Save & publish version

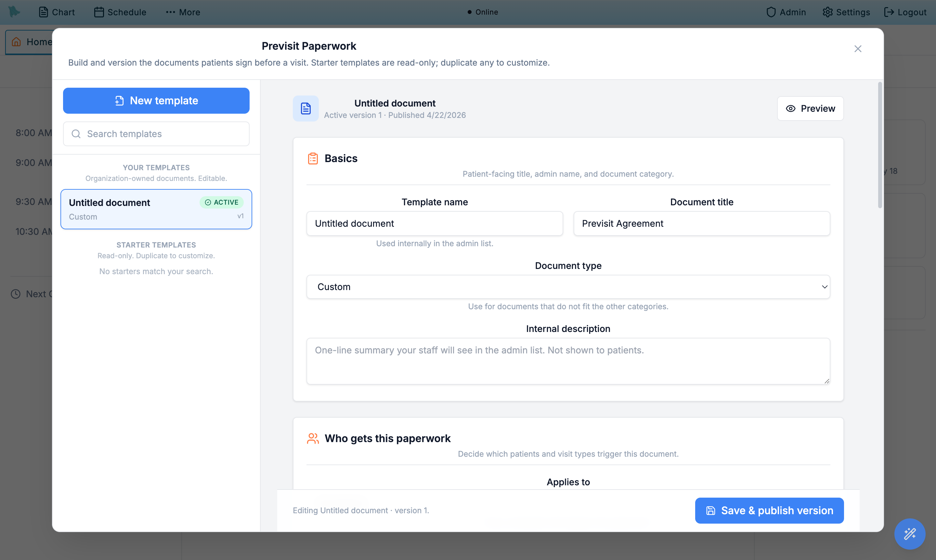click(x=770, y=511)
